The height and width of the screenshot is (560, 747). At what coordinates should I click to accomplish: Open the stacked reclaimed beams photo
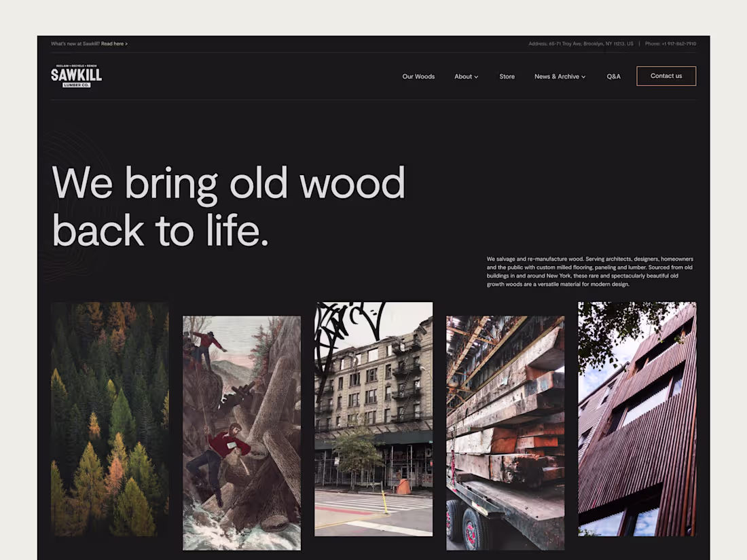pyautogui.click(x=505, y=433)
